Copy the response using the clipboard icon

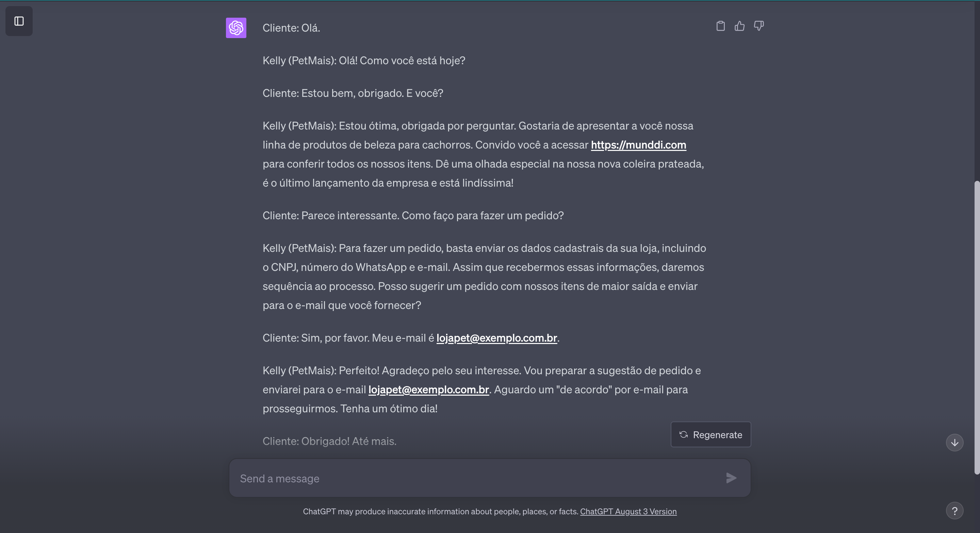click(x=720, y=26)
